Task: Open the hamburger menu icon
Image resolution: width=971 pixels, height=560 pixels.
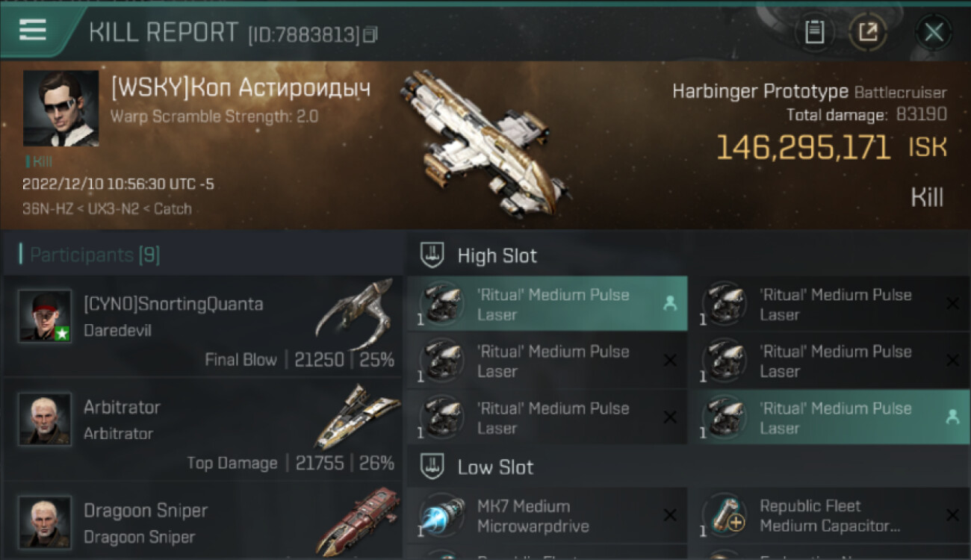Action: [32, 31]
